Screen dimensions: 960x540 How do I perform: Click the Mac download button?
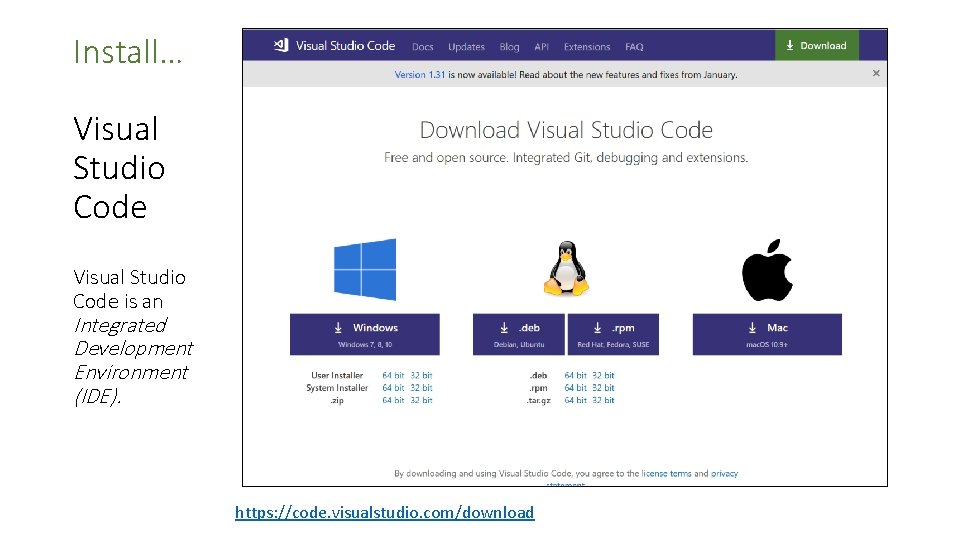click(767, 334)
